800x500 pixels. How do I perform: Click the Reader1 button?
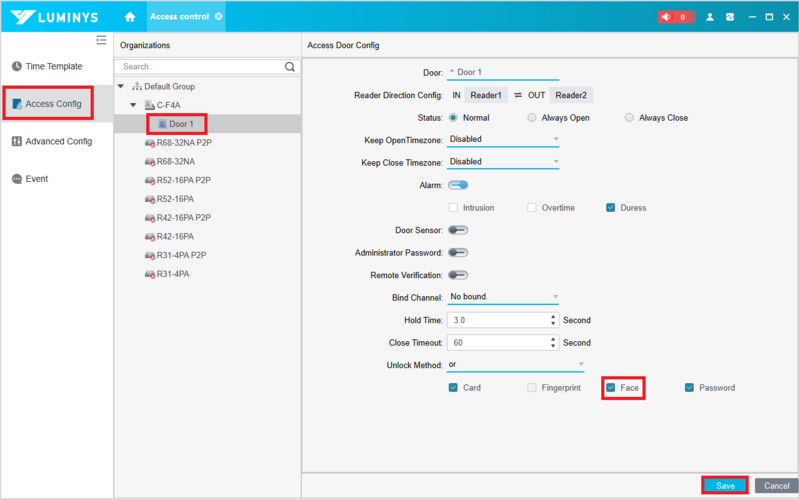[486, 95]
